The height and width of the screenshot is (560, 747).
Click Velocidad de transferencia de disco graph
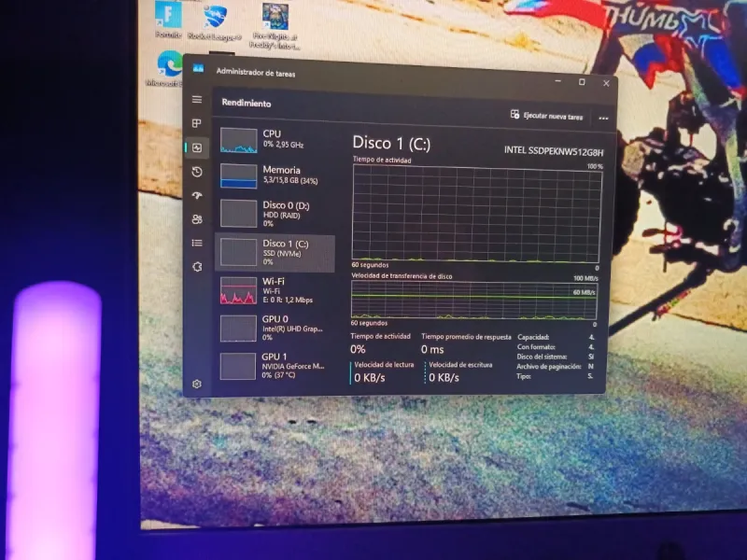click(474, 300)
